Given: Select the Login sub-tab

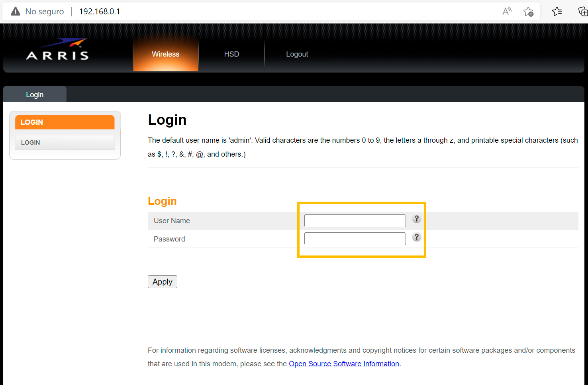Looking at the screenshot, I should (x=35, y=94).
